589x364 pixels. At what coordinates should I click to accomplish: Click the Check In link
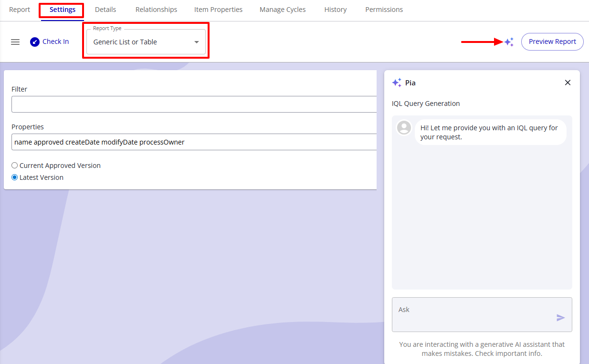(x=55, y=42)
